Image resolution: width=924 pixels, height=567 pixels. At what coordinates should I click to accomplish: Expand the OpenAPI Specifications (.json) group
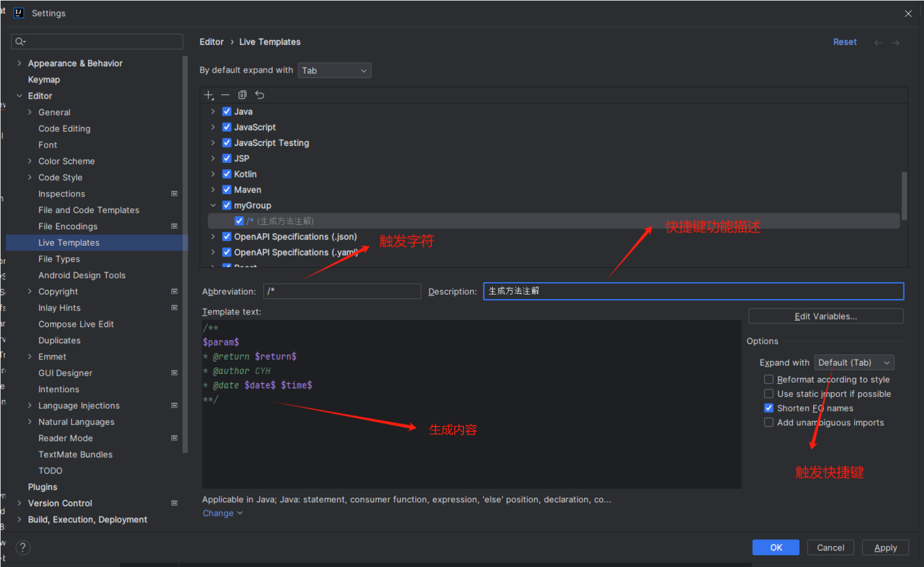213,237
